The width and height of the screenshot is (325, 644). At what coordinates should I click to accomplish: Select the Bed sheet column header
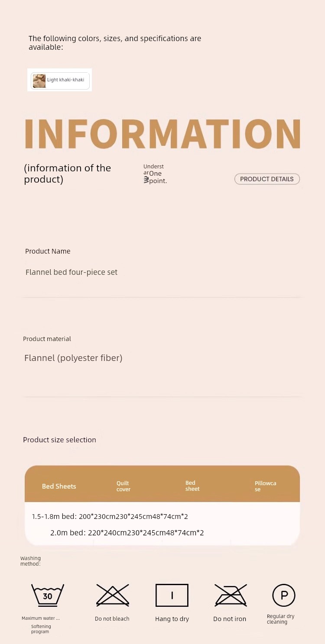pos(192,486)
